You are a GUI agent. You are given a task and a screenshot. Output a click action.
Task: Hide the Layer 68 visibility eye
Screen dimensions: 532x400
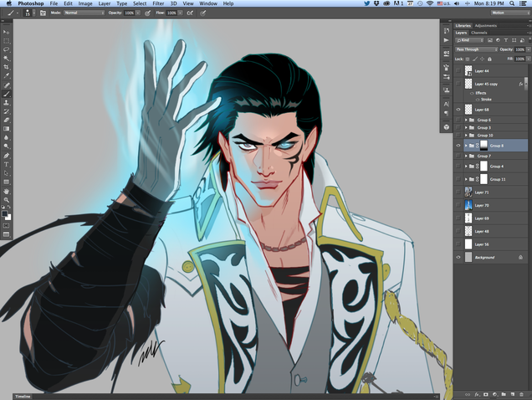[458, 110]
